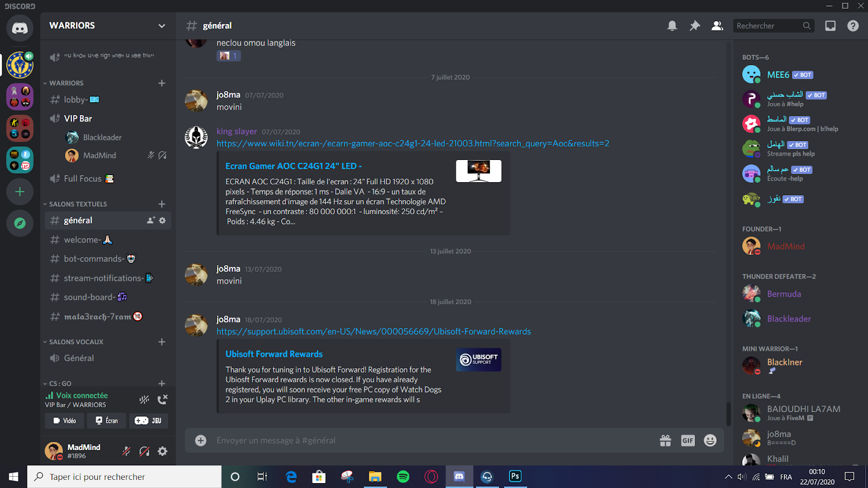
Task: Mute the microphone in user settings bar
Action: coord(126,451)
